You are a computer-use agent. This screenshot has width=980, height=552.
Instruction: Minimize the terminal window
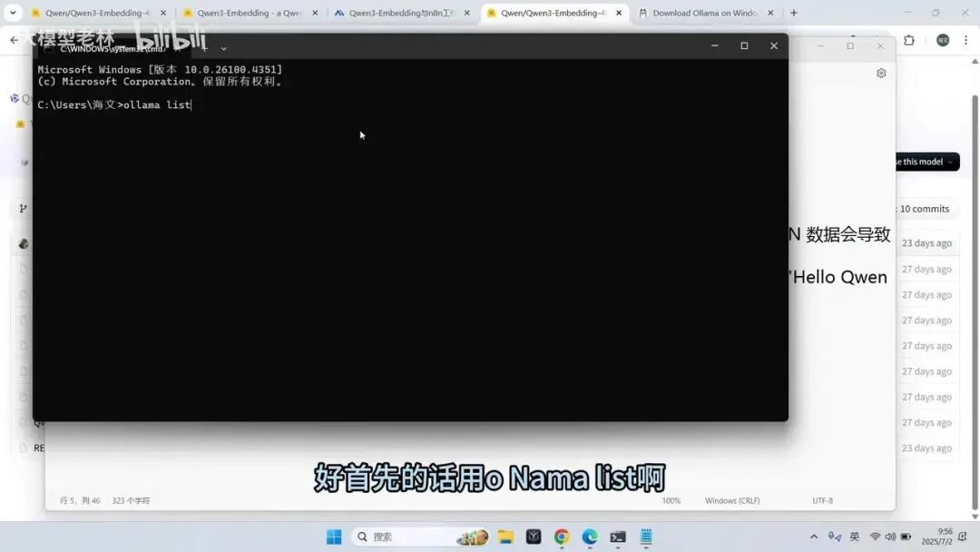(714, 45)
